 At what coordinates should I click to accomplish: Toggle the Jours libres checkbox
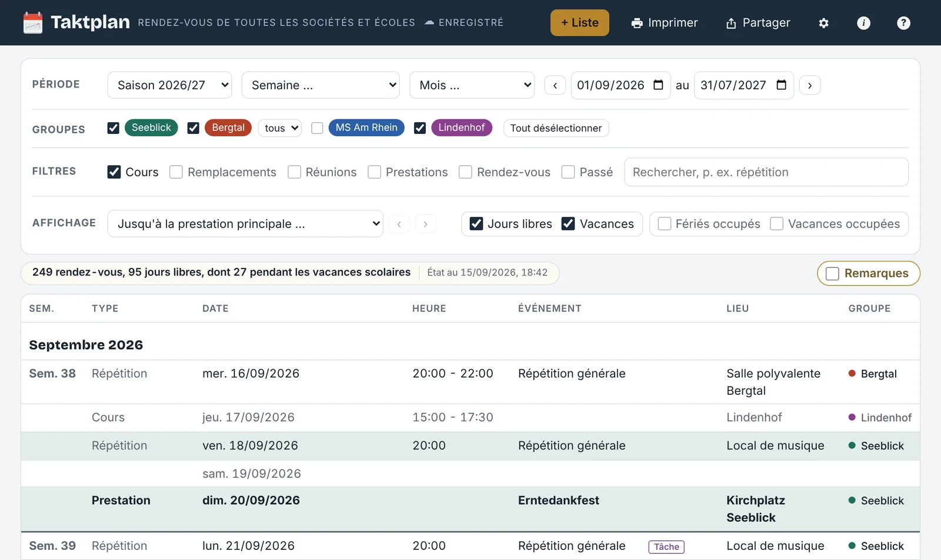coord(476,223)
